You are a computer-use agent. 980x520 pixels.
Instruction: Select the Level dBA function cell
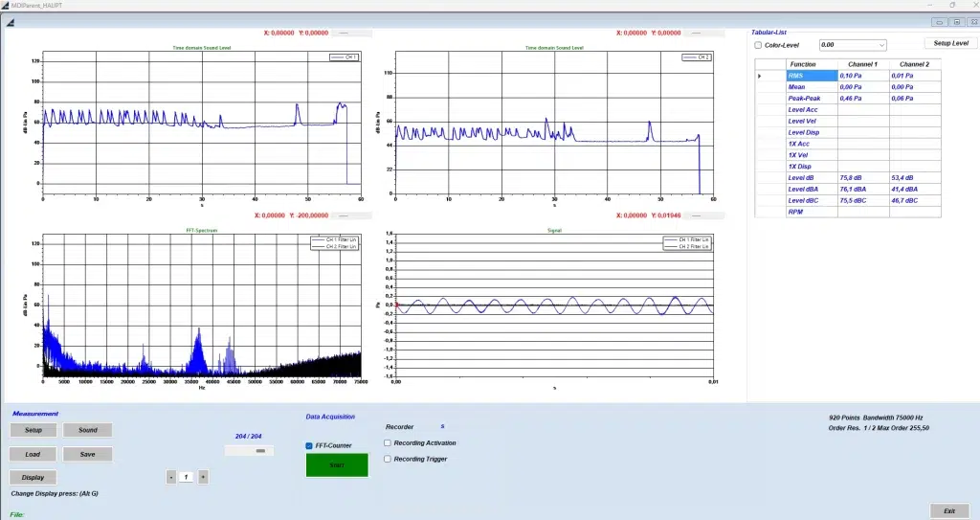tap(812, 189)
